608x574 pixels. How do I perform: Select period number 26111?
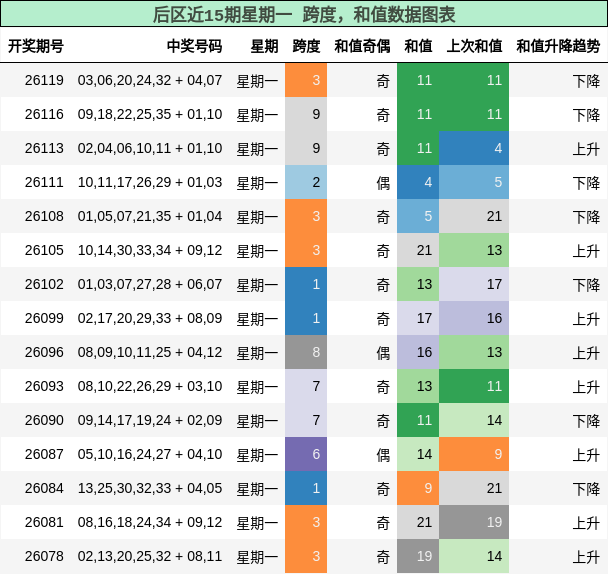click(44, 182)
